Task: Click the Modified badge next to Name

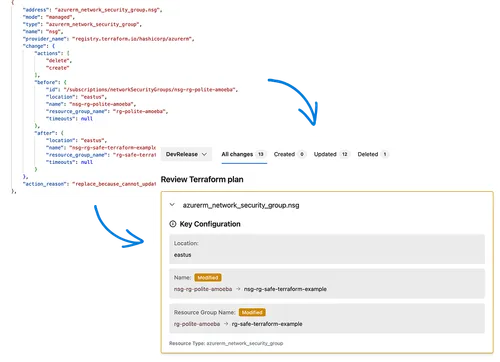Action: pos(208,278)
